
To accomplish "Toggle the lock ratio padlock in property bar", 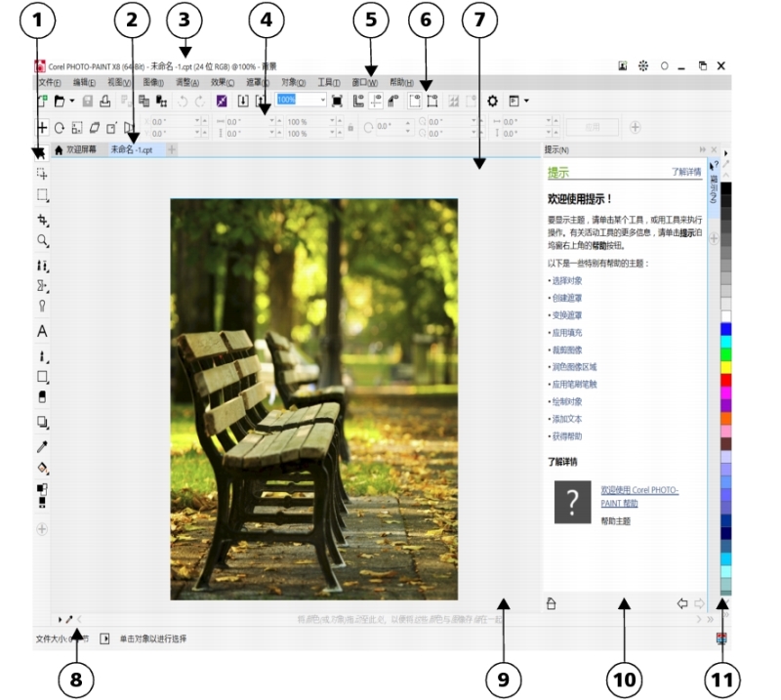I will click(x=349, y=127).
